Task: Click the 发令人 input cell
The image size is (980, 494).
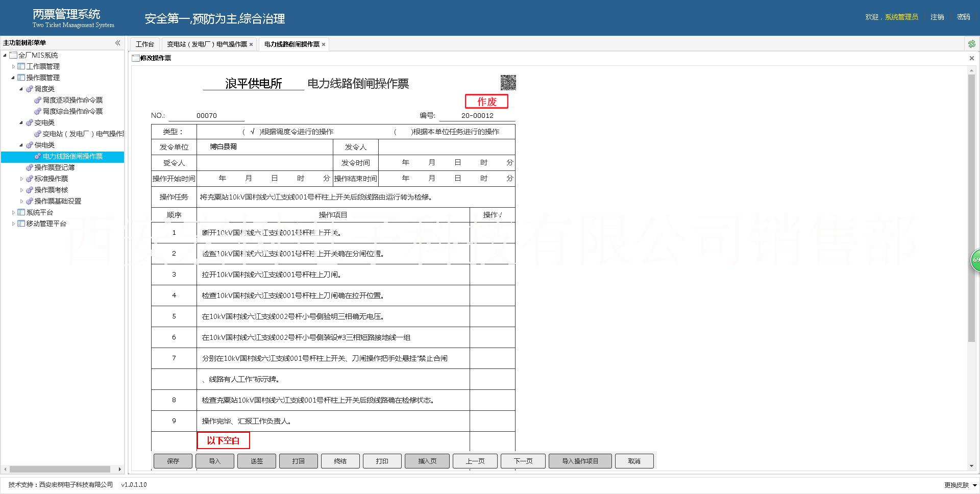Action: click(447, 147)
